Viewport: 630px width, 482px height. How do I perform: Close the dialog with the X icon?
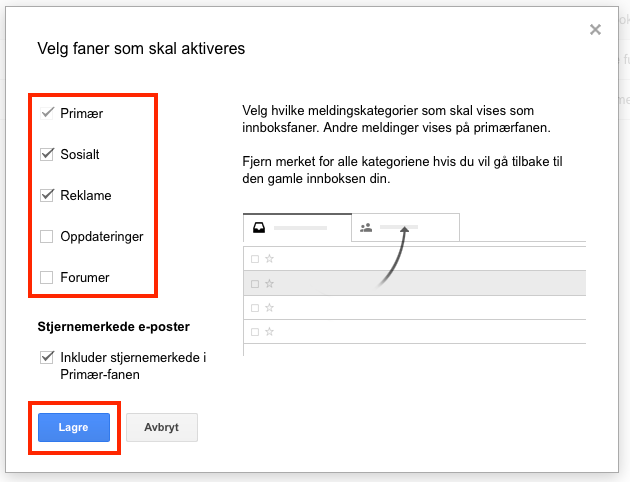pos(595,30)
